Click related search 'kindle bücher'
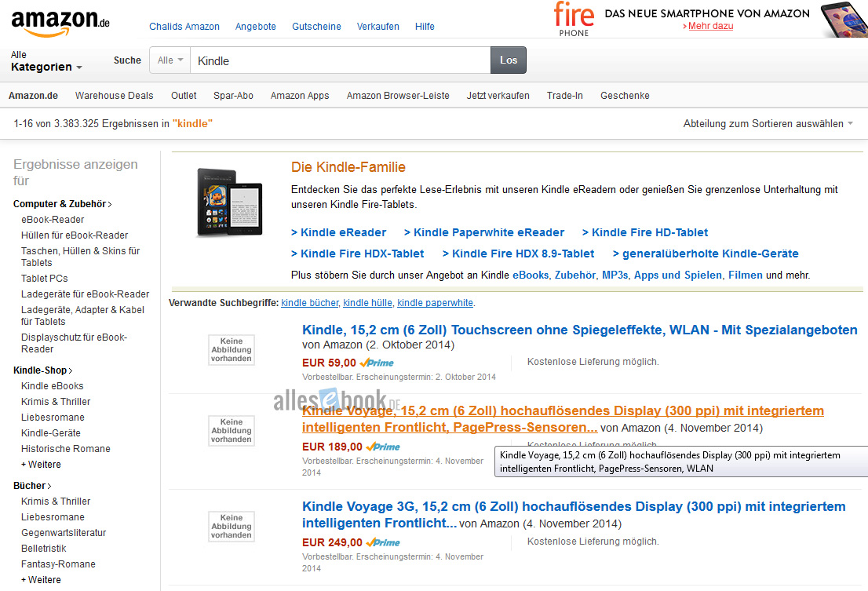Image resolution: width=868 pixels, height=591 pixels. click(310, 303)
